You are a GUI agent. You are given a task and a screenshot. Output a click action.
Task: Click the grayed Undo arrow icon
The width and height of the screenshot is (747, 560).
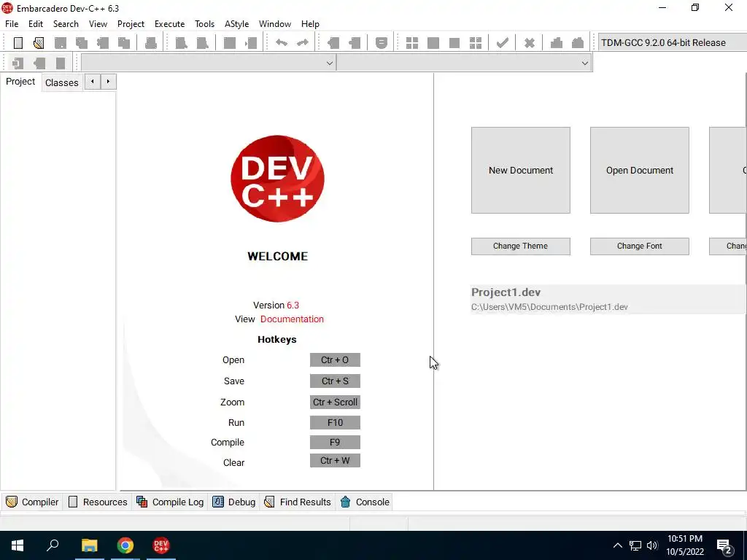tap(282, 43)
